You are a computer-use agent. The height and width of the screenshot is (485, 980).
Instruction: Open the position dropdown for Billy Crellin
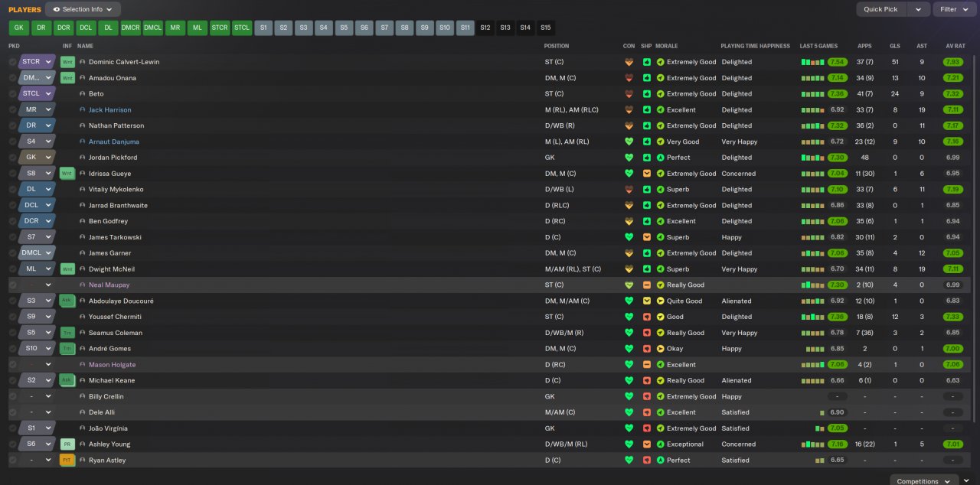tap(37, 396)
